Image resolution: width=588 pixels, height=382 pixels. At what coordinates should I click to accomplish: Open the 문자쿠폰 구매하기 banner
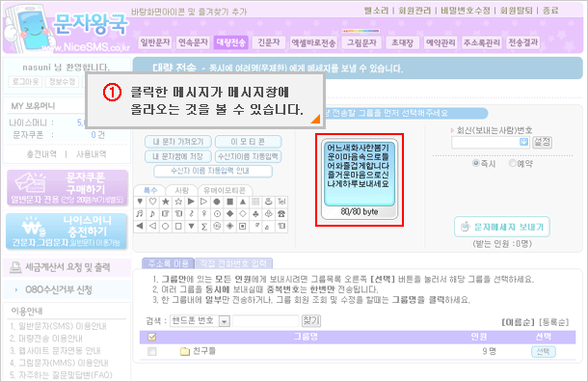[67, 188]
